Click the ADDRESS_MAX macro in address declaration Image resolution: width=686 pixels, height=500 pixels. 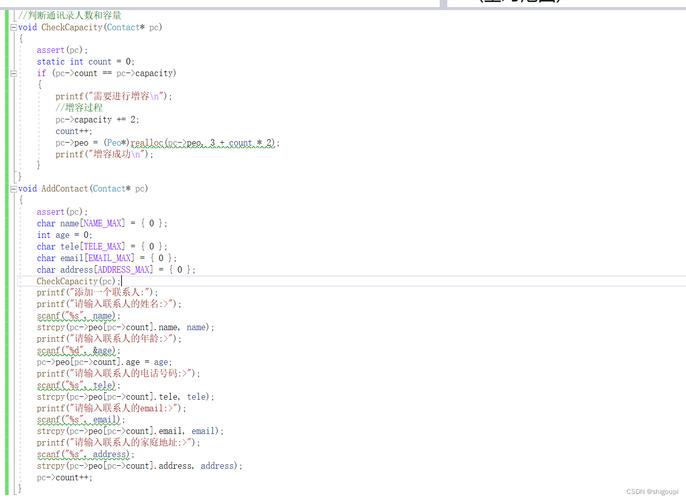coord(123,269)
